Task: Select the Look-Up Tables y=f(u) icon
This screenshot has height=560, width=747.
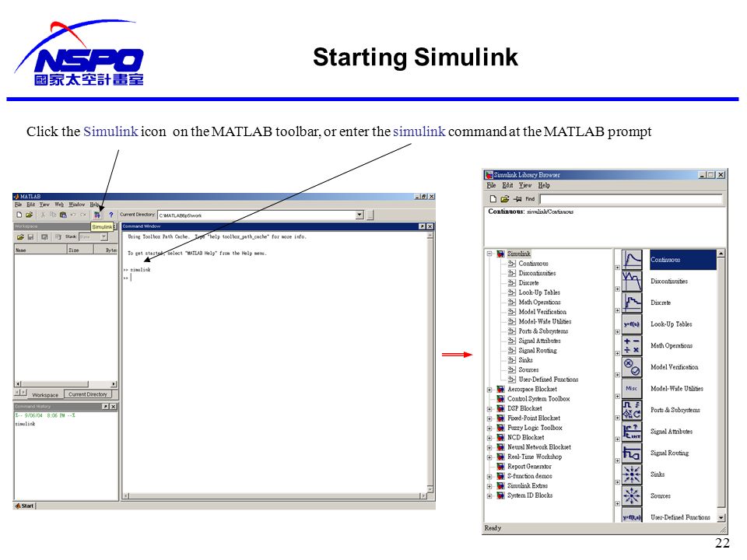Action: pos(632,324)
